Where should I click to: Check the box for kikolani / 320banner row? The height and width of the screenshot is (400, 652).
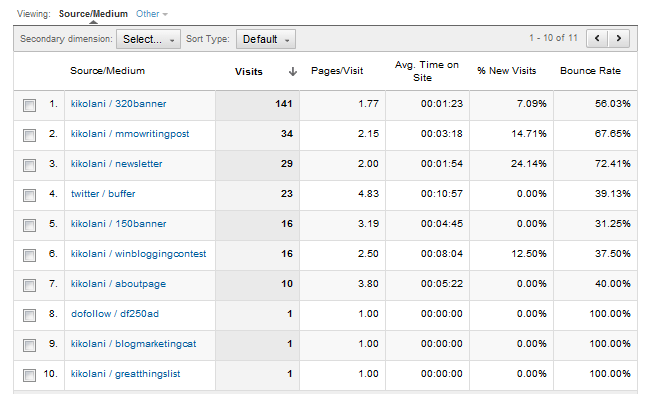pos(28,104)
